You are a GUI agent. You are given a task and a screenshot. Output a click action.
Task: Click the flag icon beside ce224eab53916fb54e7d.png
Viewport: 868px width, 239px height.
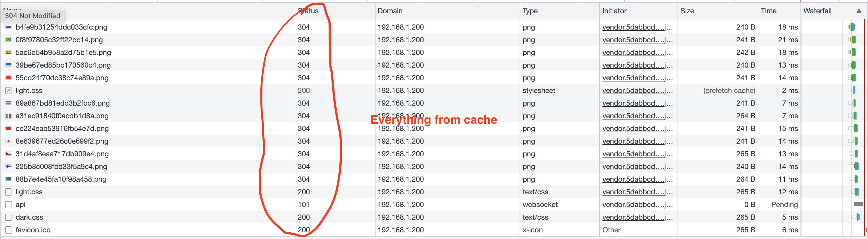[8, 128]
